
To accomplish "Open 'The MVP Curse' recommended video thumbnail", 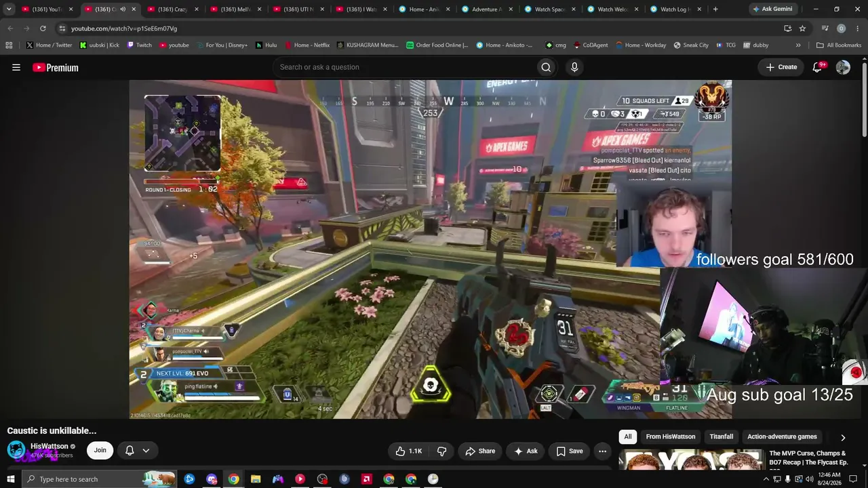I will point(690,460).
